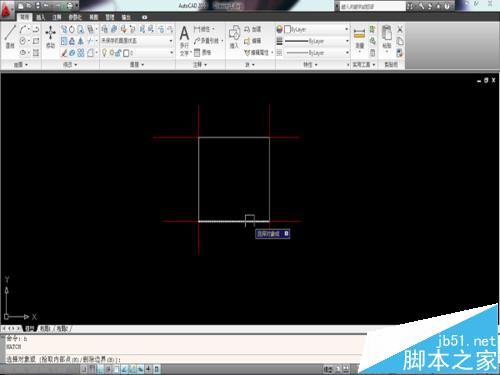Select the Erase tool in the modify panel
This screenshot has height=375, width=500.
pyautogui.click(x=64, y=53)
